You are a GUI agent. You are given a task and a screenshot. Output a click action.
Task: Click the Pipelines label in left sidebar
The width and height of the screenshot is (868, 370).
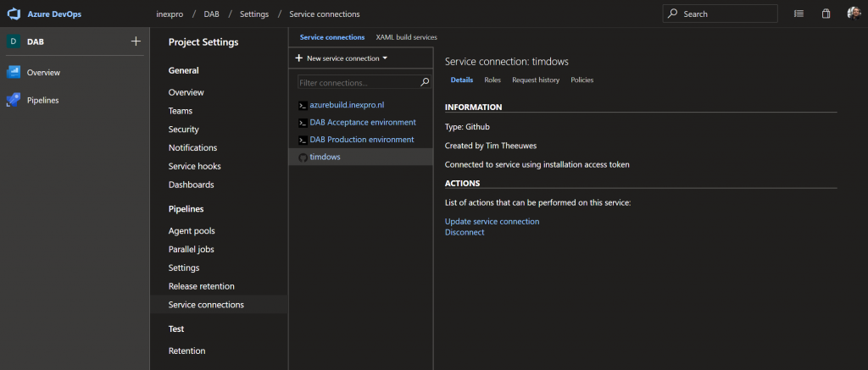pos(42,100)
